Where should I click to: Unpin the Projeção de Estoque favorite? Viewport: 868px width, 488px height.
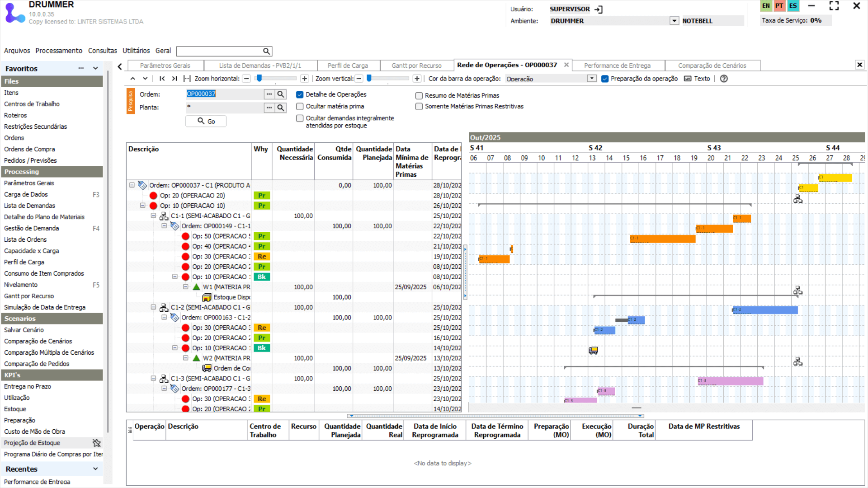(96, 443)
